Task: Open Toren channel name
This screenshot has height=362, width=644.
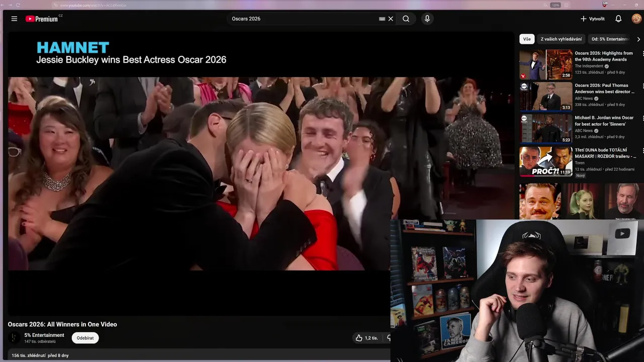Action: point(580,163)
